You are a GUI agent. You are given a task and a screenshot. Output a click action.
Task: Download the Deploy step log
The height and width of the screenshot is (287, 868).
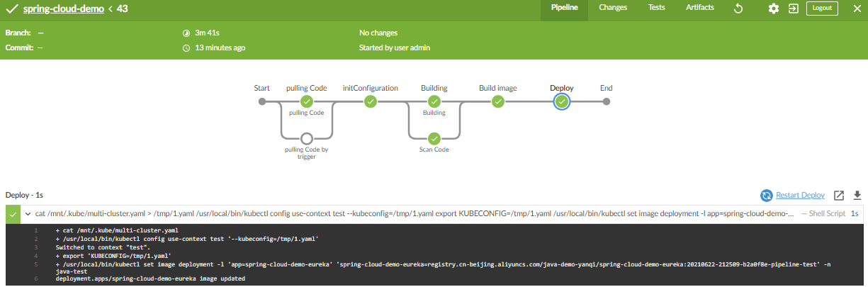[x=857, y=196]
